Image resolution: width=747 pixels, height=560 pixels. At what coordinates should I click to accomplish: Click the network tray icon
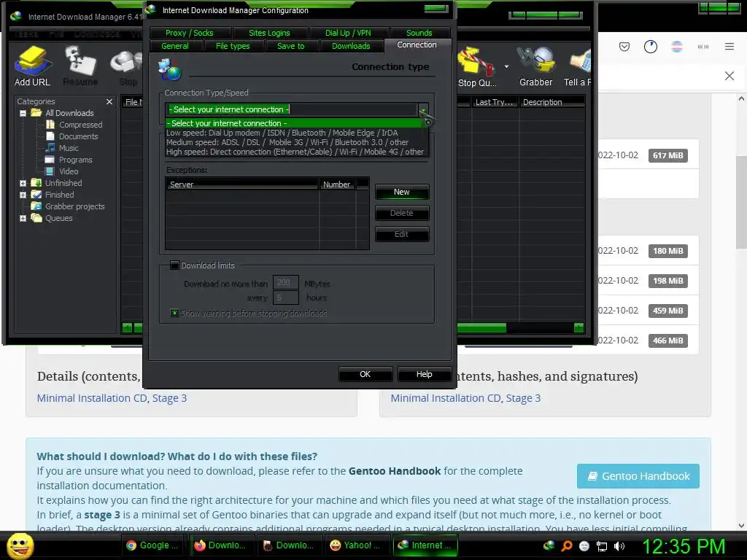602,546
